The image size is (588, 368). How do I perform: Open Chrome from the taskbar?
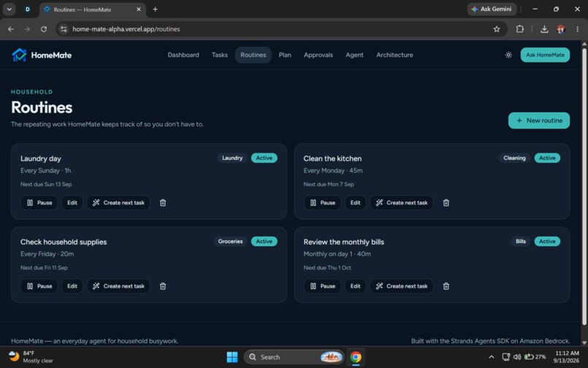point(355,357)
